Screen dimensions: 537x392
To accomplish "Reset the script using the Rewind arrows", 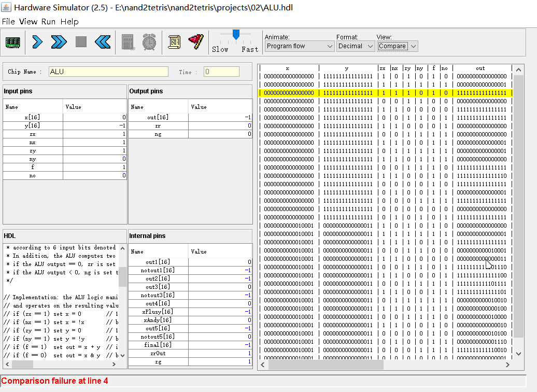I will 103,42.
